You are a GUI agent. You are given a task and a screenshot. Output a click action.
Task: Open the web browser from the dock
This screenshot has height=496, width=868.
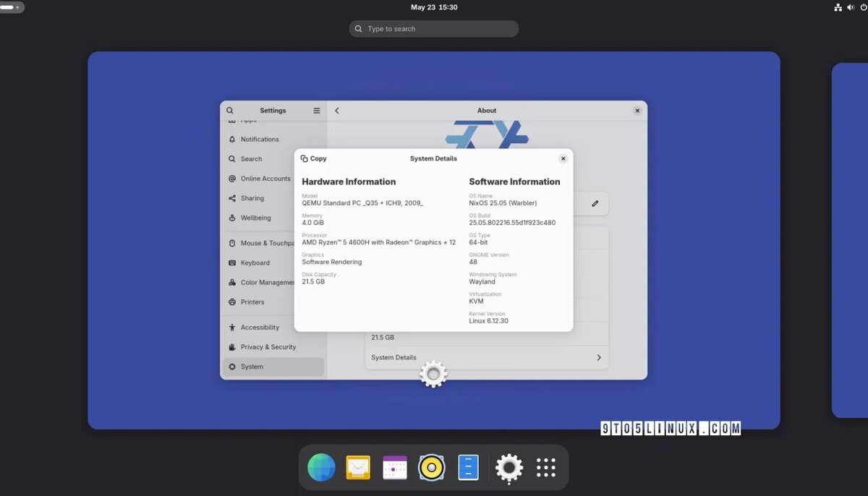click(321, 467)
